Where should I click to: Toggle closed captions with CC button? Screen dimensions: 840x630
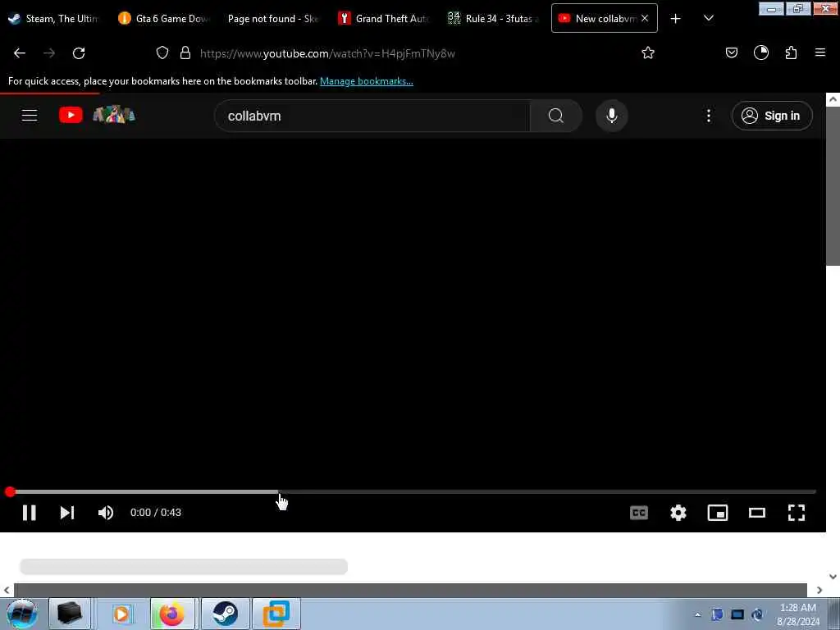(x=639, y=513)
